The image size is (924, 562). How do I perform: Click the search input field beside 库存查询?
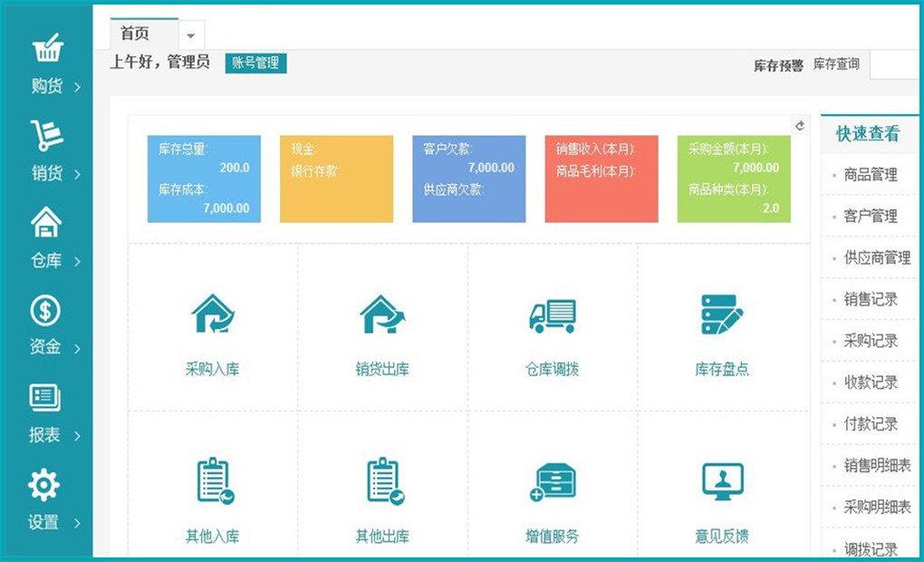(896, 65)
